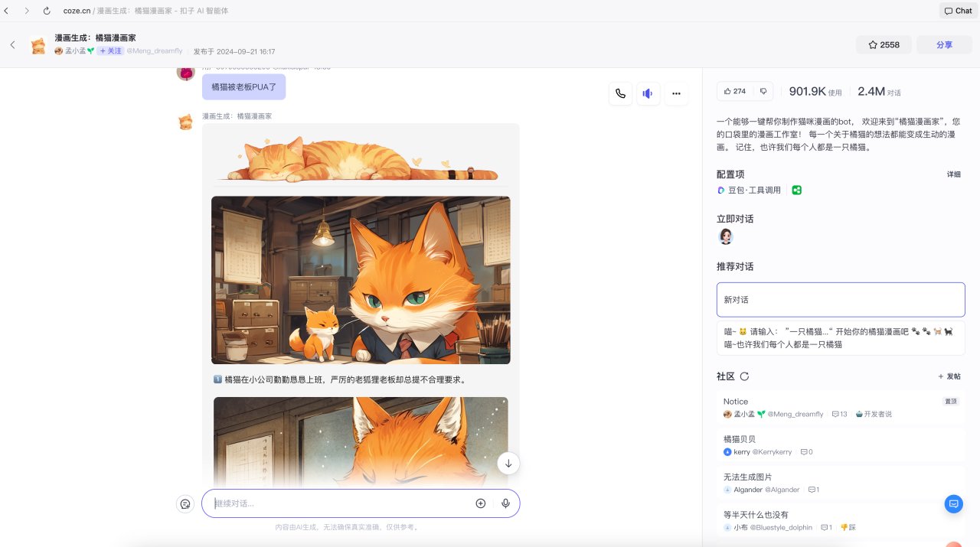The width and height of the screenshot is (980, 547).
Task: Like the bot with thumbs-up 274
Action: (734, 91)
